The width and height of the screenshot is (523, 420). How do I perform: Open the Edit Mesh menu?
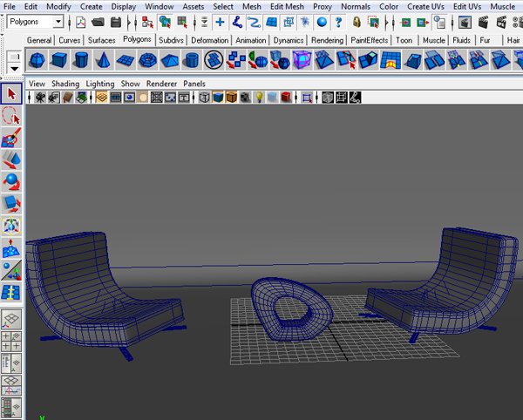click(285, 6)
